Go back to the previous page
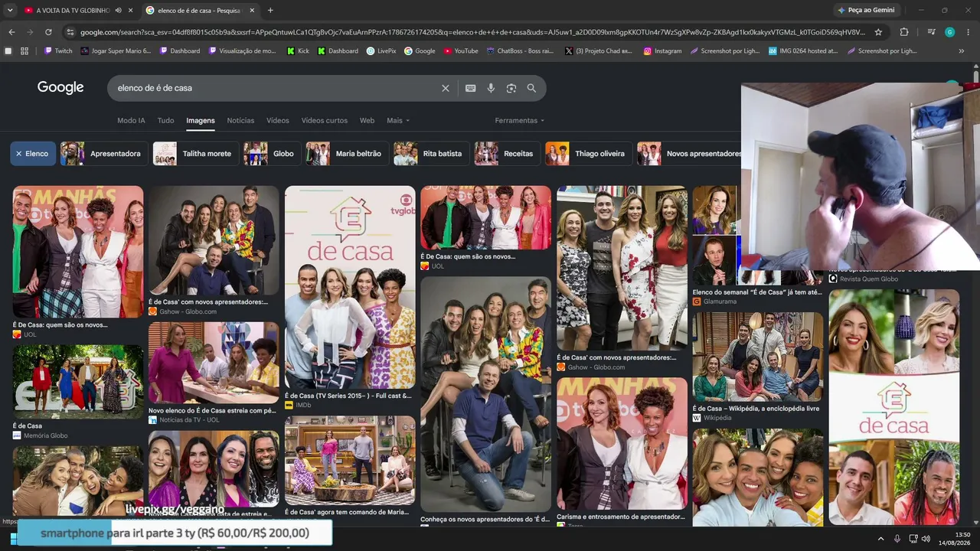This screenshot has height=551, width=980. 11,32
